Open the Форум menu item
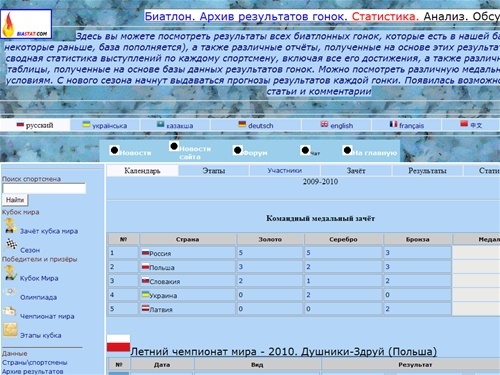Image resolution: width=500 pixels, height=375 pixels. pyautogui.click(x=255, y=153)
